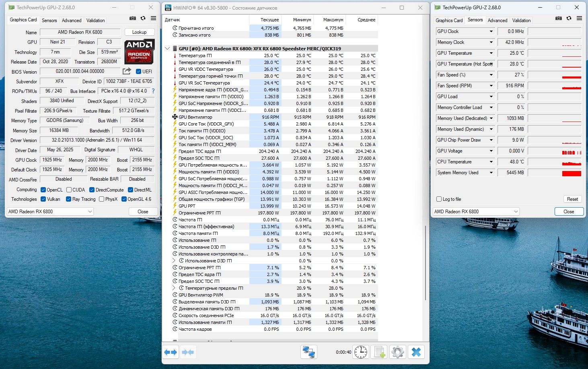Click HWiNFO log file sheet icon

pos(379,352)
